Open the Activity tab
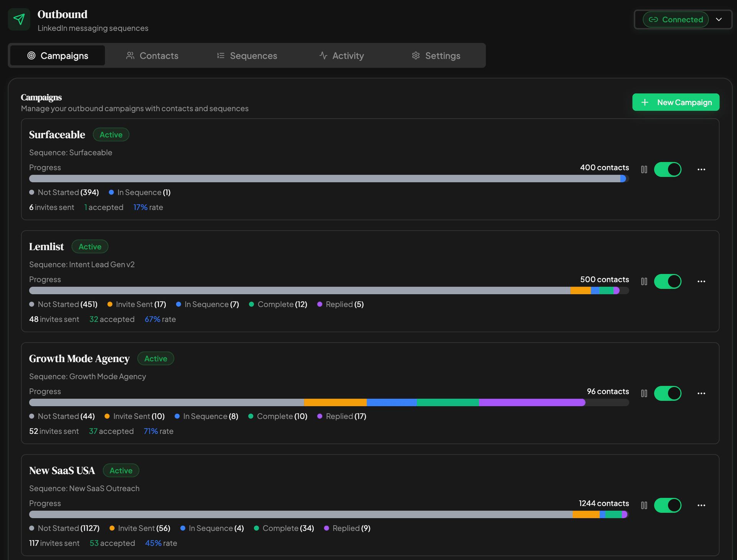Image resolution: width=737 pixels, height=560 pixels. pyautogui.click(x=347, y=56)
